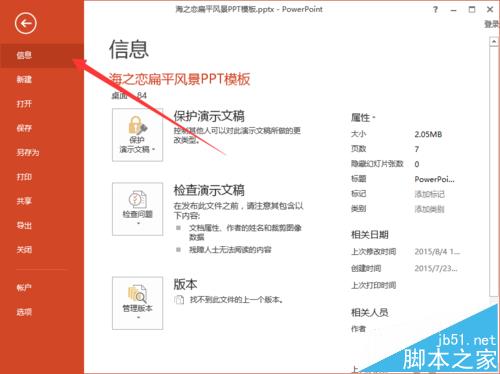This screenshot has width=500, height=374.
Task: Click the 作者 (author) label
Action: [x=359, y=329]
